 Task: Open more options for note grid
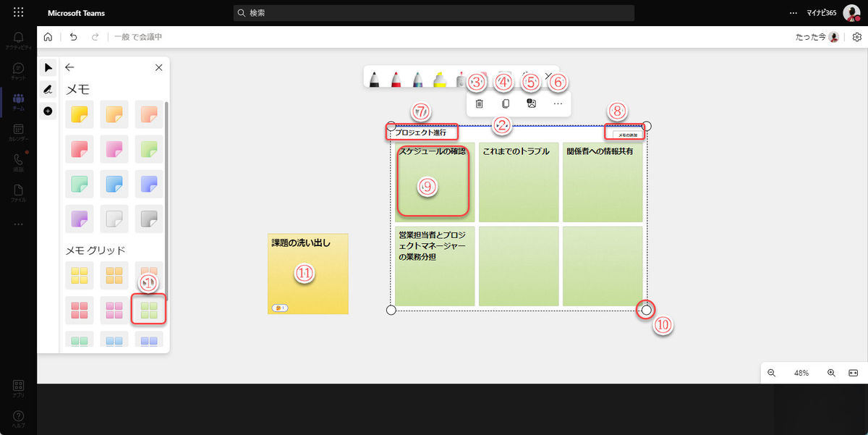pos(558,104)
